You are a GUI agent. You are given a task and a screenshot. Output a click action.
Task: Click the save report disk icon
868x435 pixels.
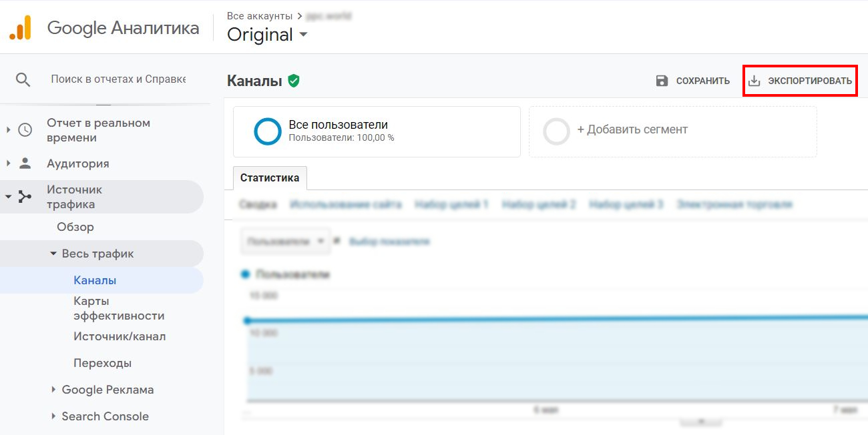coord(662,80)
